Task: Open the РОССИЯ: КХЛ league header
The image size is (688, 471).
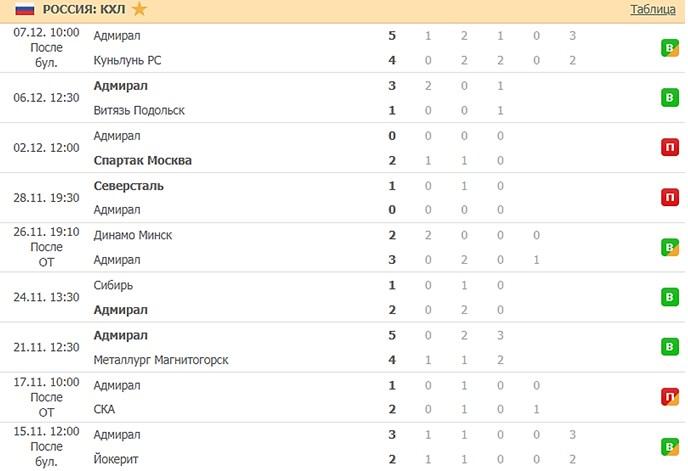Action: pos(84,10)
